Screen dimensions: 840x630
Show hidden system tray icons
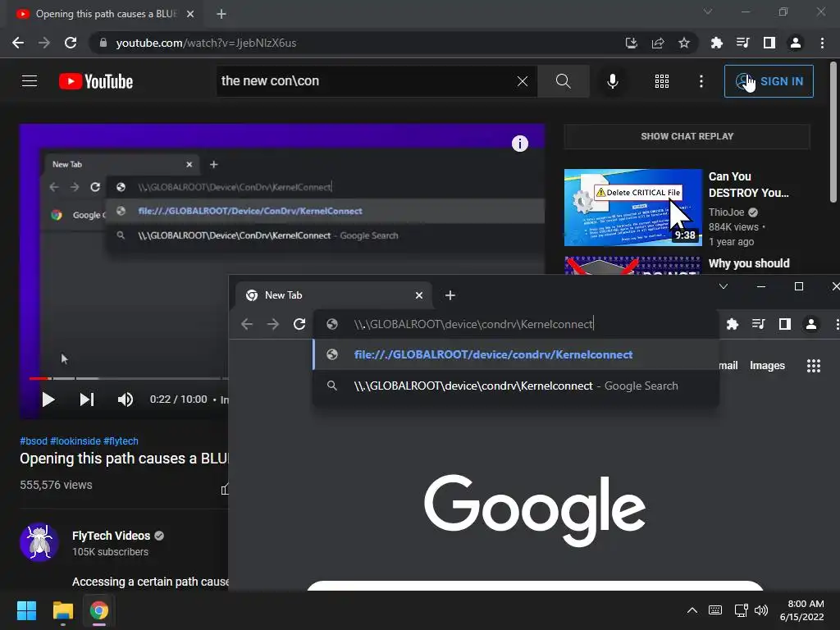[692, 610]
